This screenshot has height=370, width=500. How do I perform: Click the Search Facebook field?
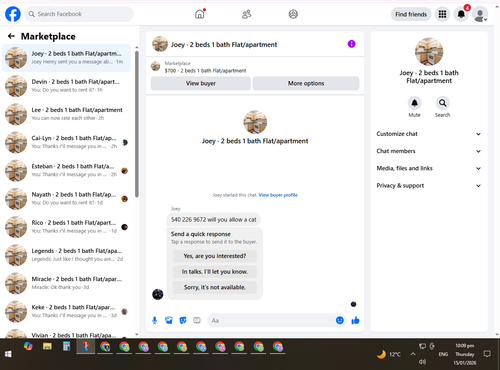pos(79,14)
